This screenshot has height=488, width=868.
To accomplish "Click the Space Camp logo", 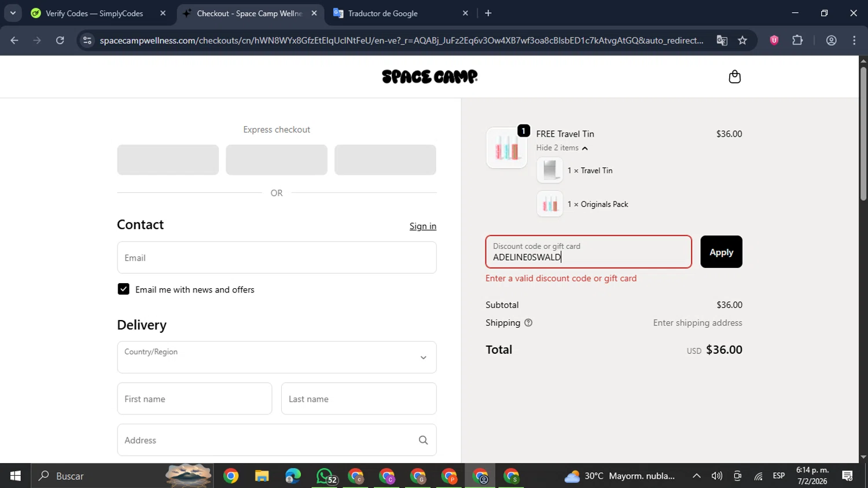I will click(430, 76).
